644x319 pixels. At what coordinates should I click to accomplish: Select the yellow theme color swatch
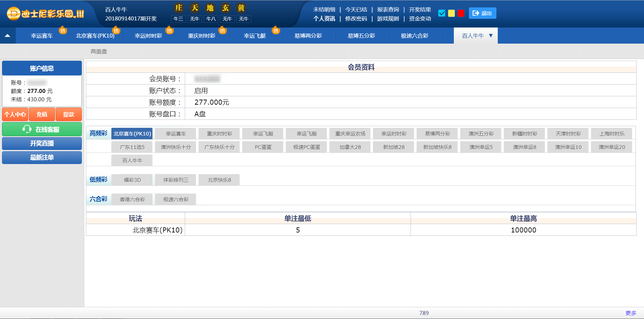[x=451, y=13]
